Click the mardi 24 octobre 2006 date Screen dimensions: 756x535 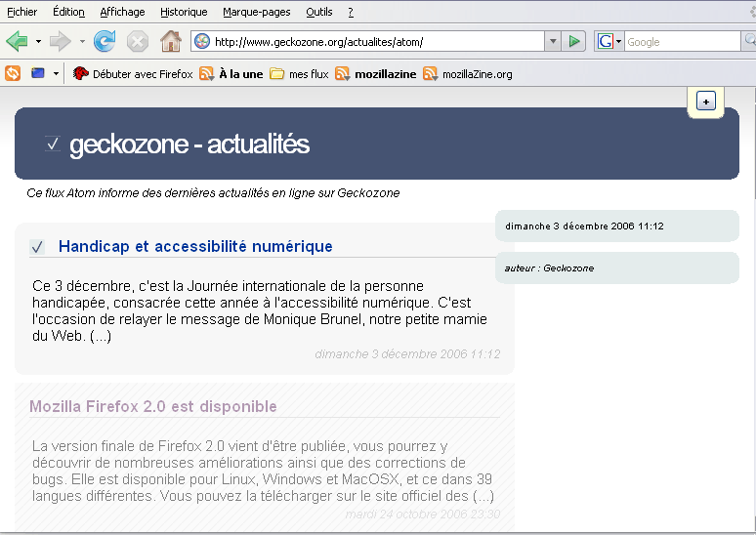tap(423, 514)
